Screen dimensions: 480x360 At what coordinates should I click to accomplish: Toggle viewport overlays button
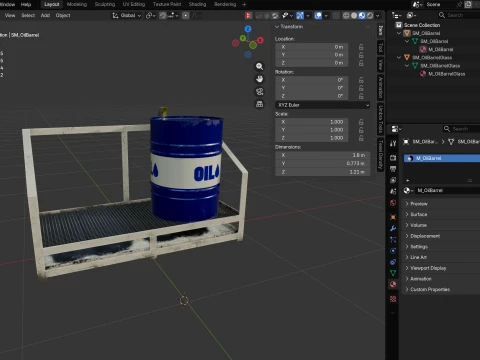tap(318, 15)
